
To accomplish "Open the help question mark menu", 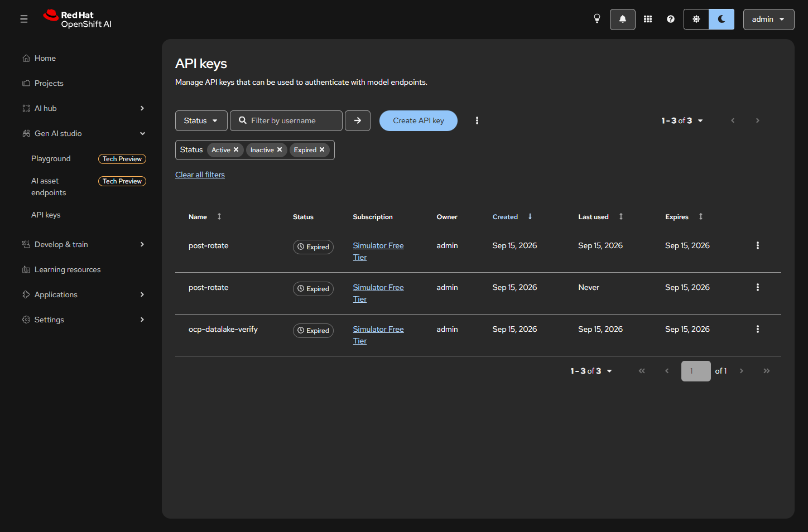I will click(x=671, y=19).
